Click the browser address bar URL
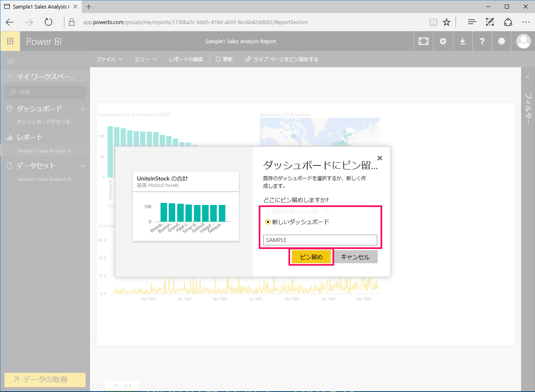This screenshot has width=535, height=392. (195, 22)
